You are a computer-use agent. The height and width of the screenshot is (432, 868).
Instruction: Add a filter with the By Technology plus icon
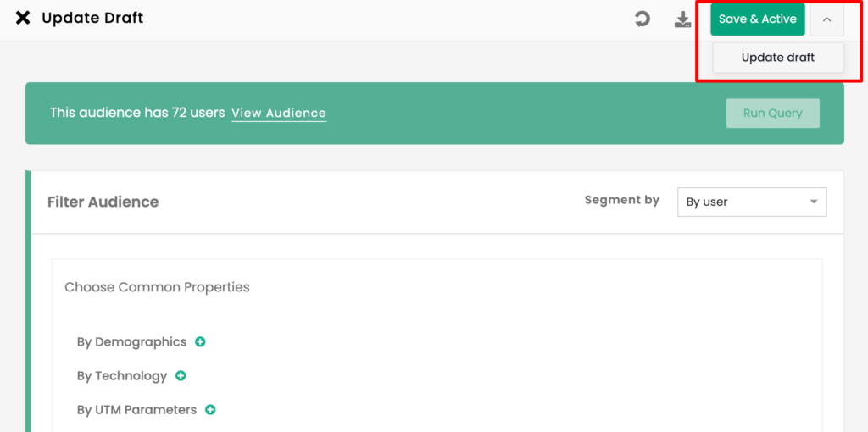point(181,376)
